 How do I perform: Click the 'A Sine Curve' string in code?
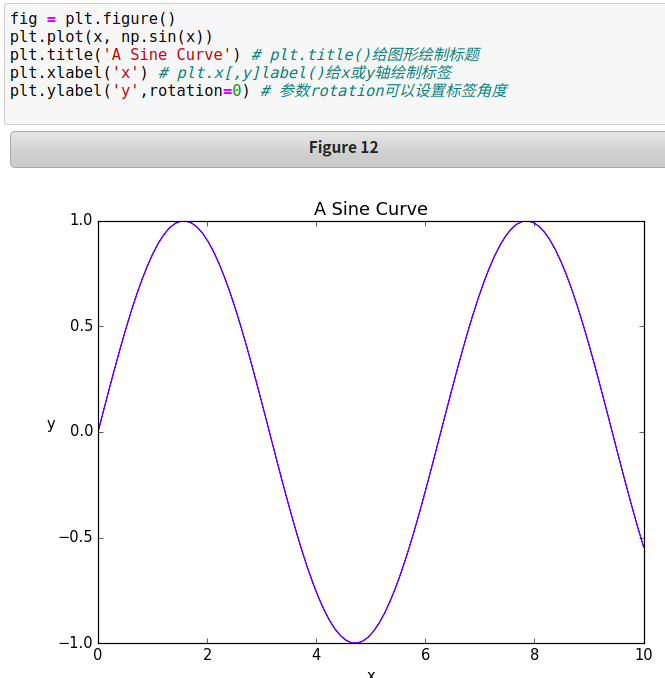[x=167, y=55]
